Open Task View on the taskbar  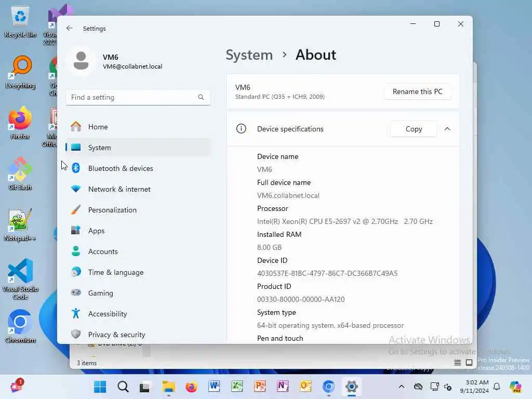[x=145, y=387]
